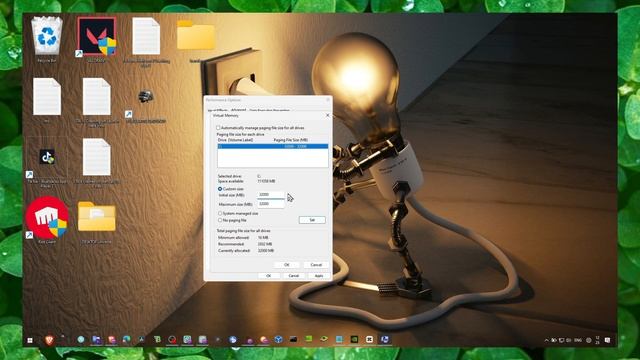Open the red circular Q app on the taskbar
This screenshot has width=640, height=360.
coord(172,340)
